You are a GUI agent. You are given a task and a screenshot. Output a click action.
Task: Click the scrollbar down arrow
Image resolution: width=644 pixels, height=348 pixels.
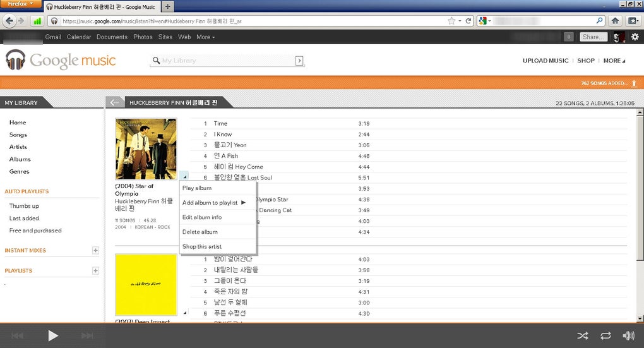tap(640, 319)
